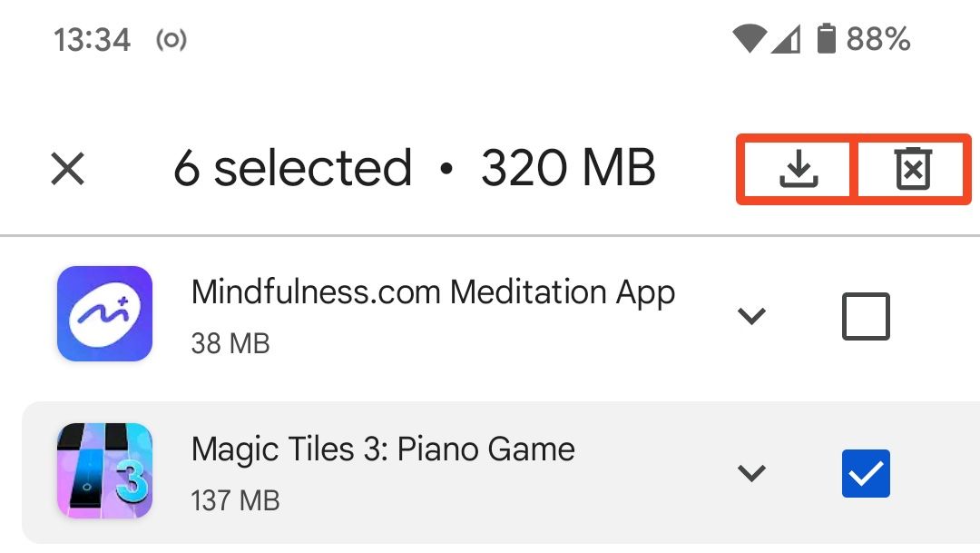
Task: Tap the Mindfulness.com app icon
Action: pyautogui.click(x=104, y=314)
